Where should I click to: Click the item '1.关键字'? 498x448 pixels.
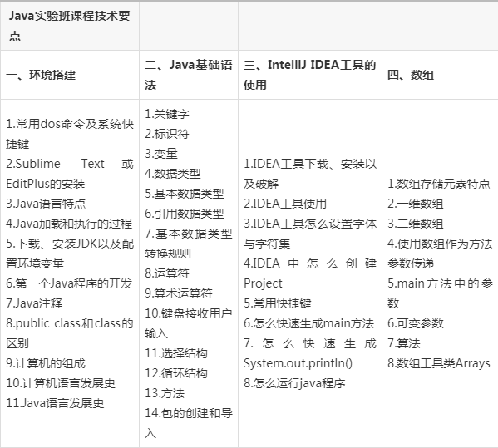pos(167,114)
